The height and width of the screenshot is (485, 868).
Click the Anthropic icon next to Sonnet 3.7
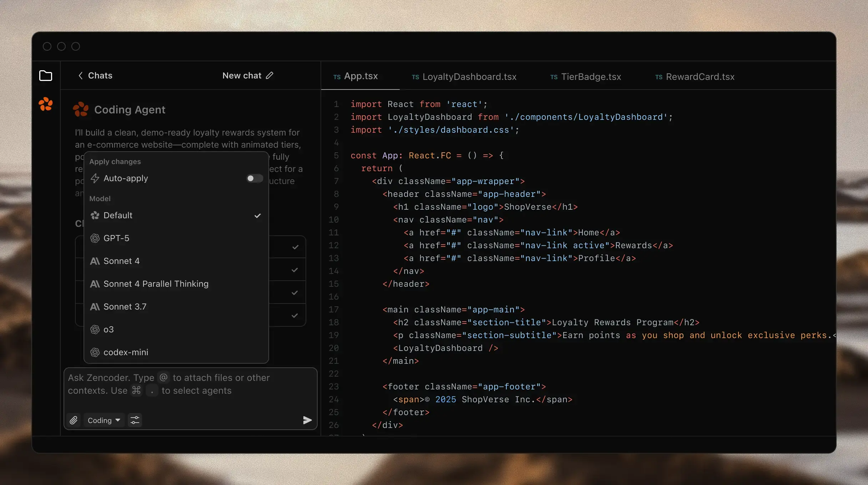pos(95,306)
